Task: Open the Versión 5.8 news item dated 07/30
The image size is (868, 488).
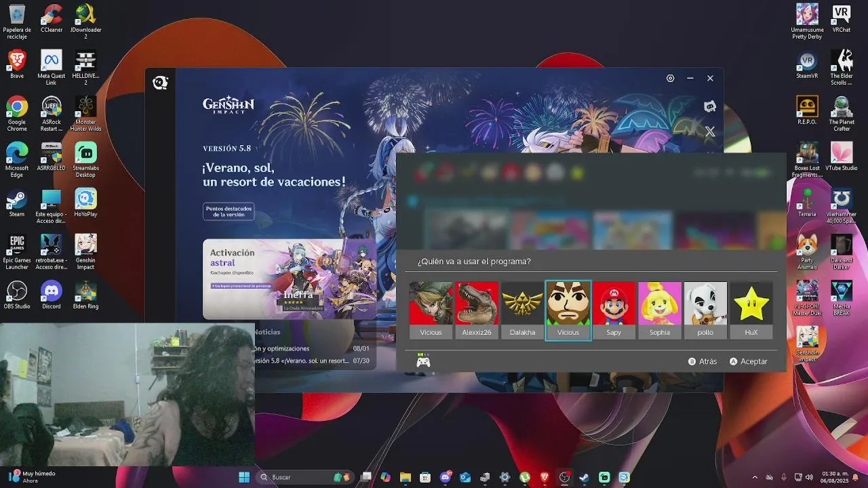Action: pos(312,361)
